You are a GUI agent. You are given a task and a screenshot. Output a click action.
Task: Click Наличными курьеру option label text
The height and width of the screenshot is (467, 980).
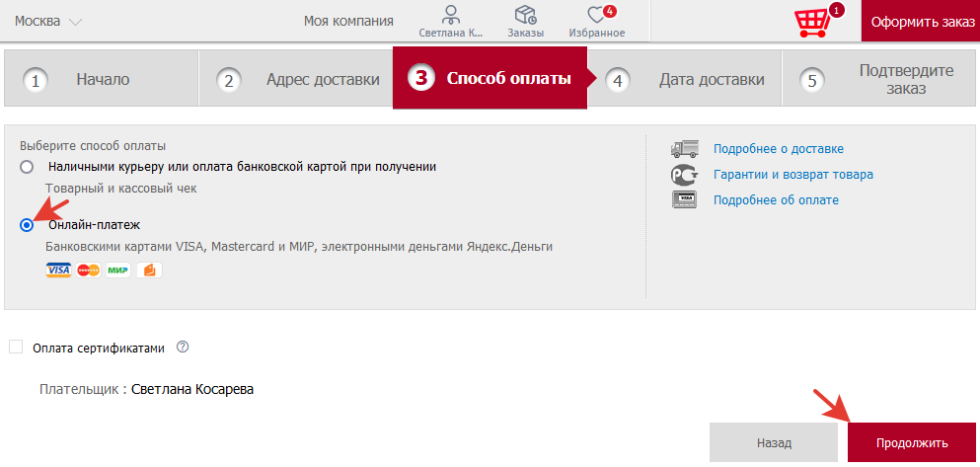click(x=242, y=167)
